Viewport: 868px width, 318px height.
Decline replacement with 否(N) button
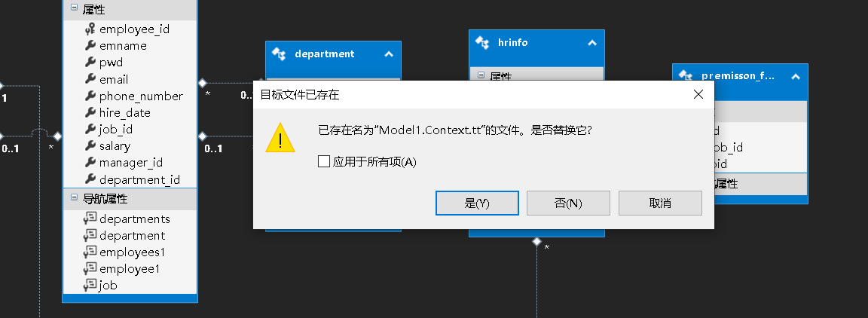pos(569,203)
